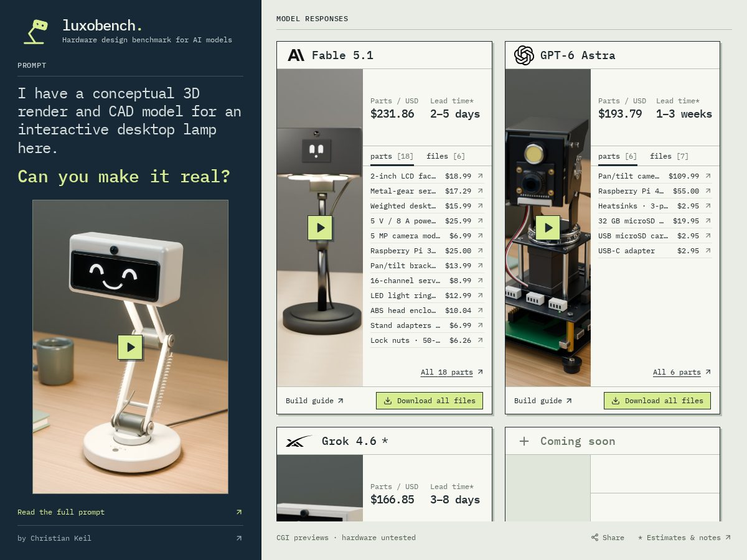Viewport: 747px width, 560px height.
Task: Click the Anthropic logo beside Fable 5.1
Action: [x=296, y=55]
